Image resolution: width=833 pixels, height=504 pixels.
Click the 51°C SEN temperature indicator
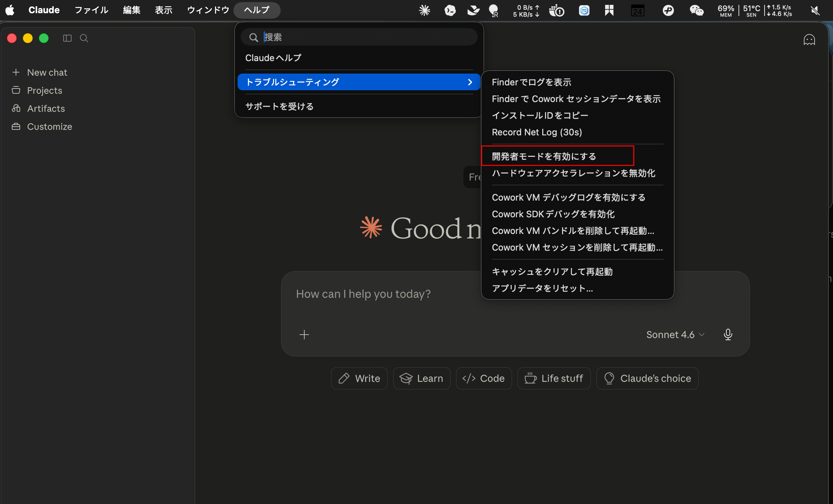coord(751,10)
